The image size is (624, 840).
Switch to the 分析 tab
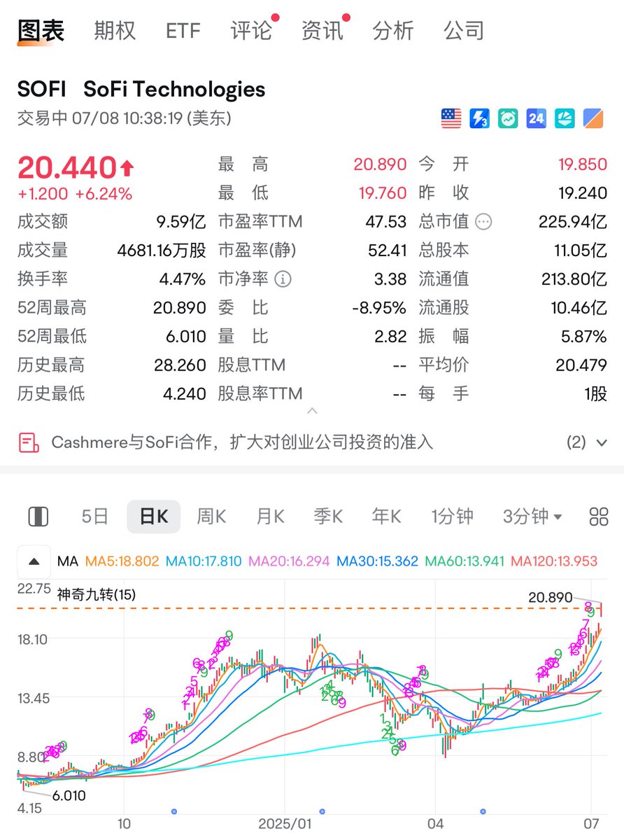393,31
